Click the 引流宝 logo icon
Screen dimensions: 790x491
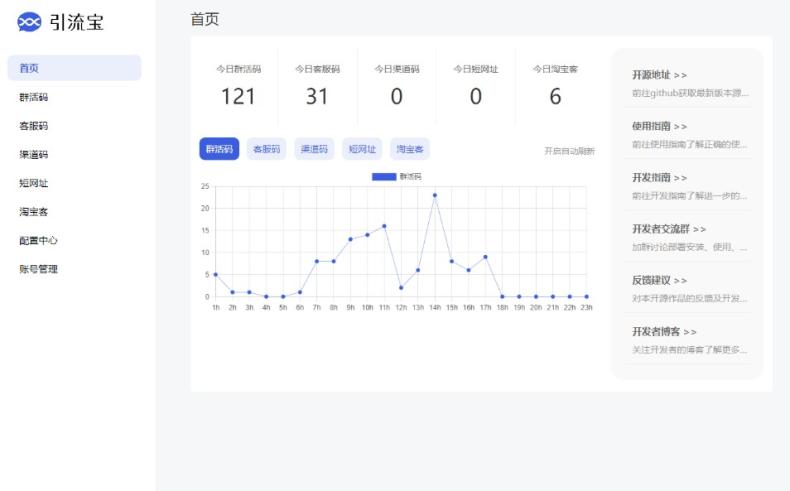[29, 22]
